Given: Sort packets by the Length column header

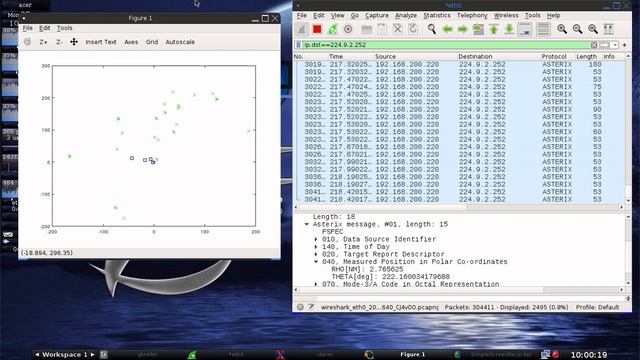Looking at the screenshot, I should point(588,57).
